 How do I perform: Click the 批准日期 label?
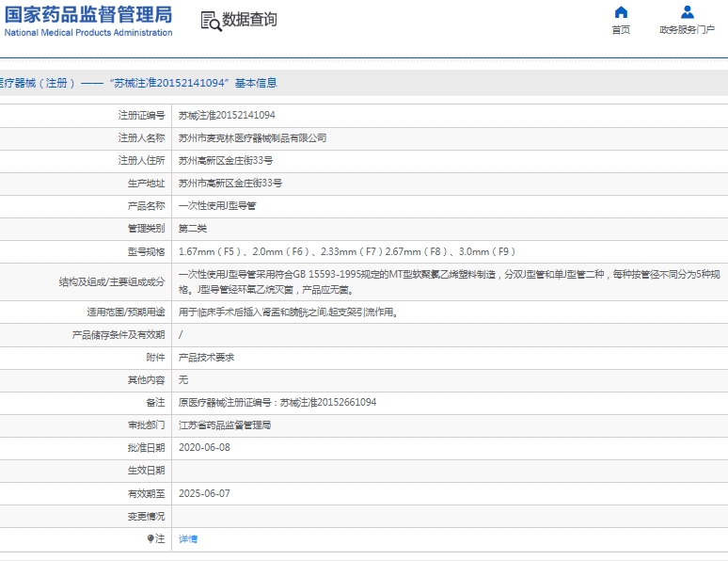pyautogui.click(x=146, y=448)
